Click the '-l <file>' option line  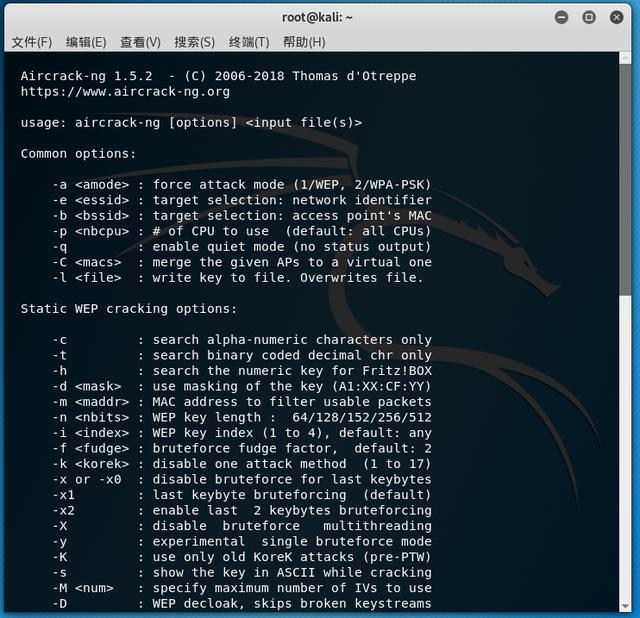click(x=238, y=278)
